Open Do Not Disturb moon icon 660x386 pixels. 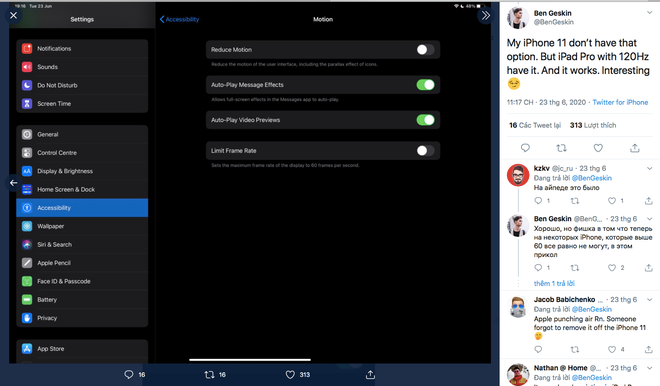click(27, 85)
